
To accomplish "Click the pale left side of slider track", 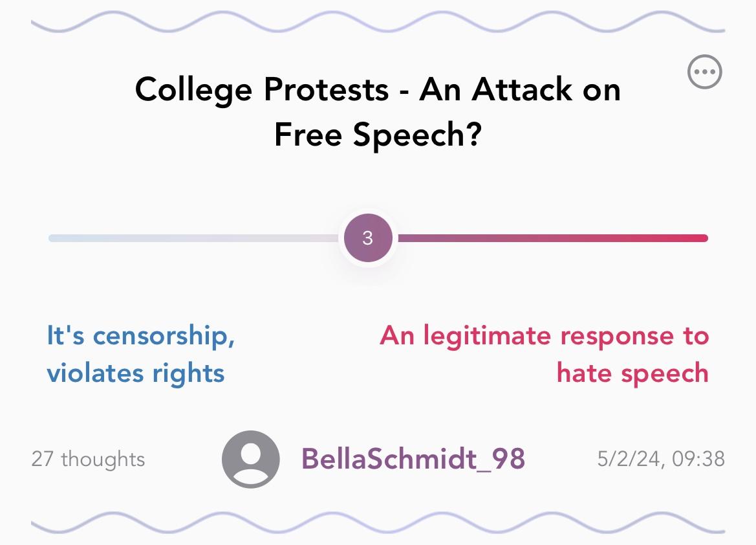I will tap(194, 238).
